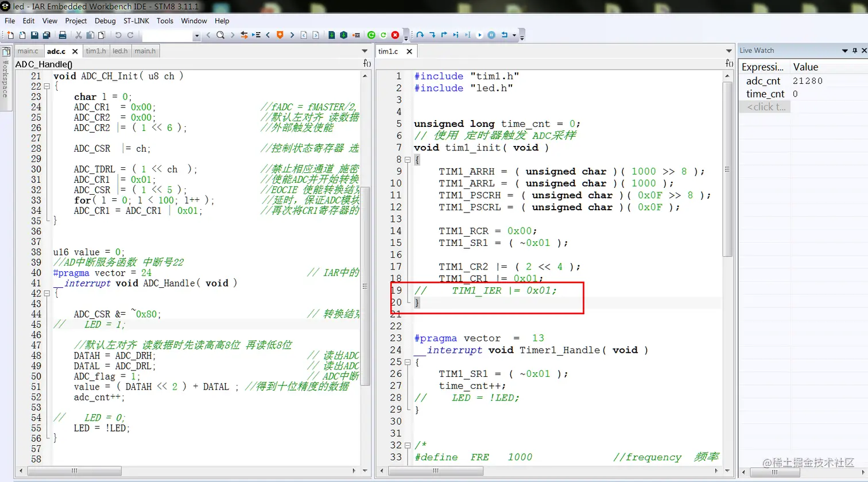This screenshot has width=868, height=482.
Task: Undo last edit with toolbar arrow
Action: pyautogui.click(x=118, y=35)
